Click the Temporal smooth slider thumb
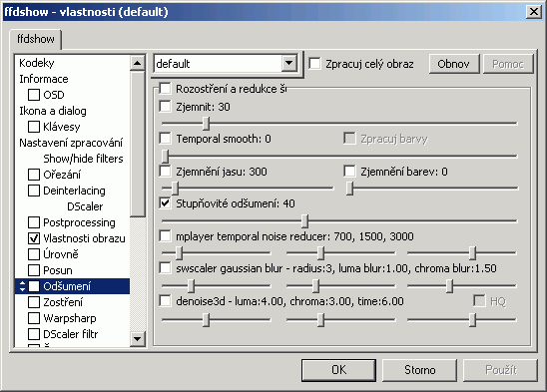This screenshot has height=392, width=547. tap(166, 157)
